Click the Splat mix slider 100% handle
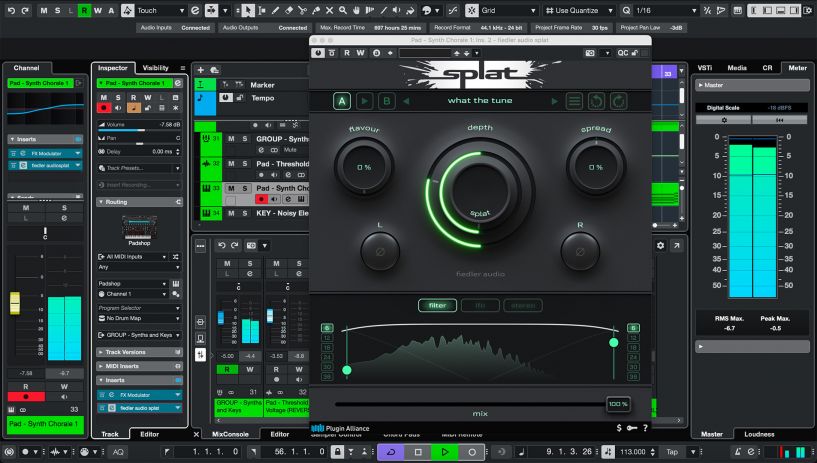This screenshot has height=463, width=817. pos(618,404)
